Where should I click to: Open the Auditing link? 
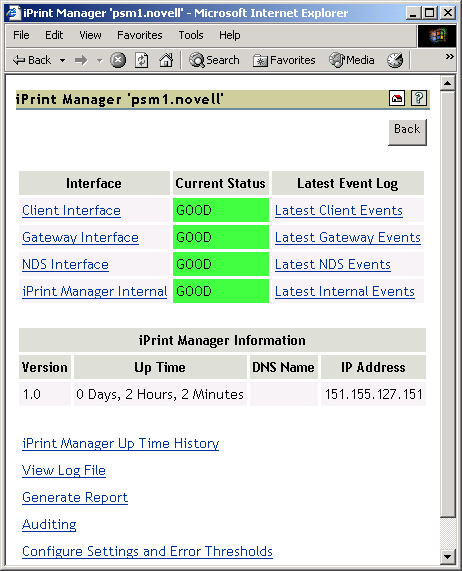point(49,524)
